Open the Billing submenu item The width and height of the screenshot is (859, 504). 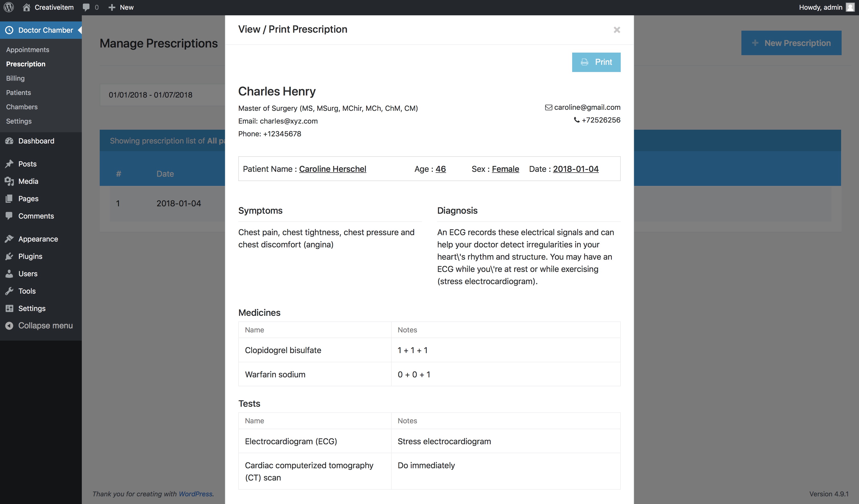click(x=15, y=78)
